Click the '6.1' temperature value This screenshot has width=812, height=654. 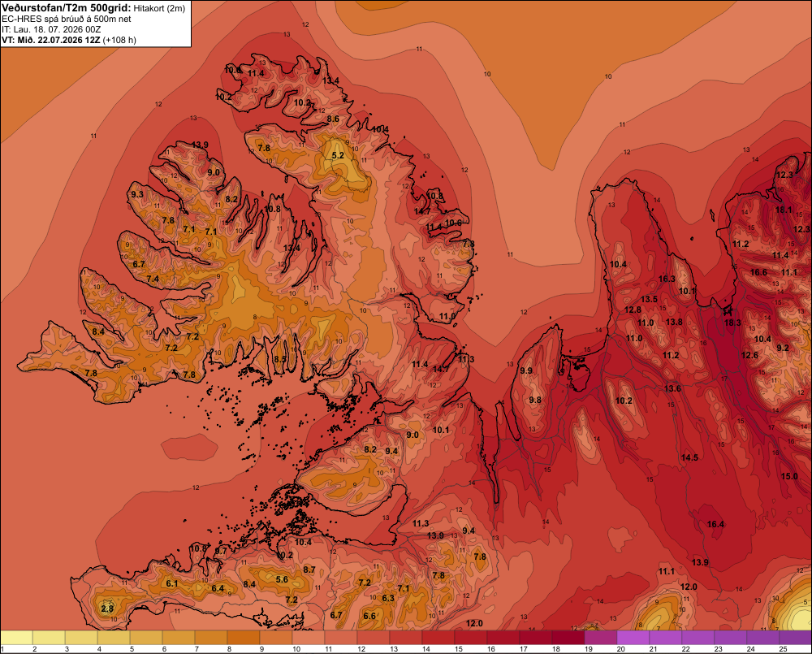172,583
